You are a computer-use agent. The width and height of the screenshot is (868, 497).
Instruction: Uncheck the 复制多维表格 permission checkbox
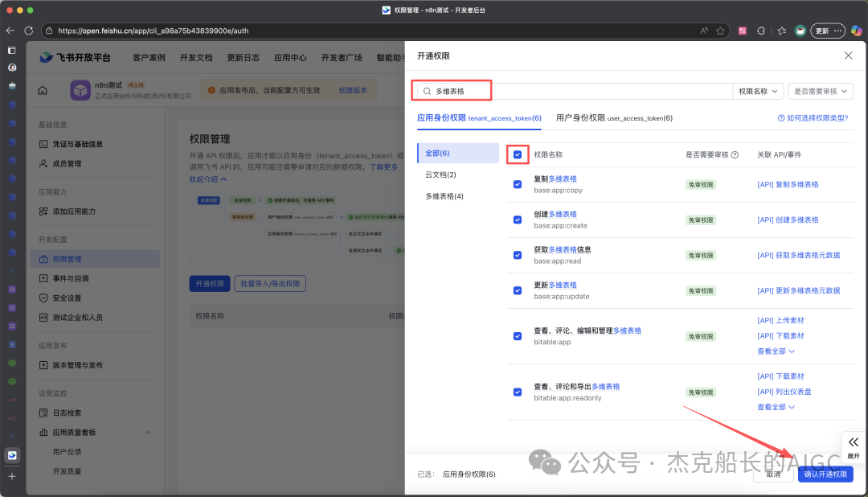518,184
